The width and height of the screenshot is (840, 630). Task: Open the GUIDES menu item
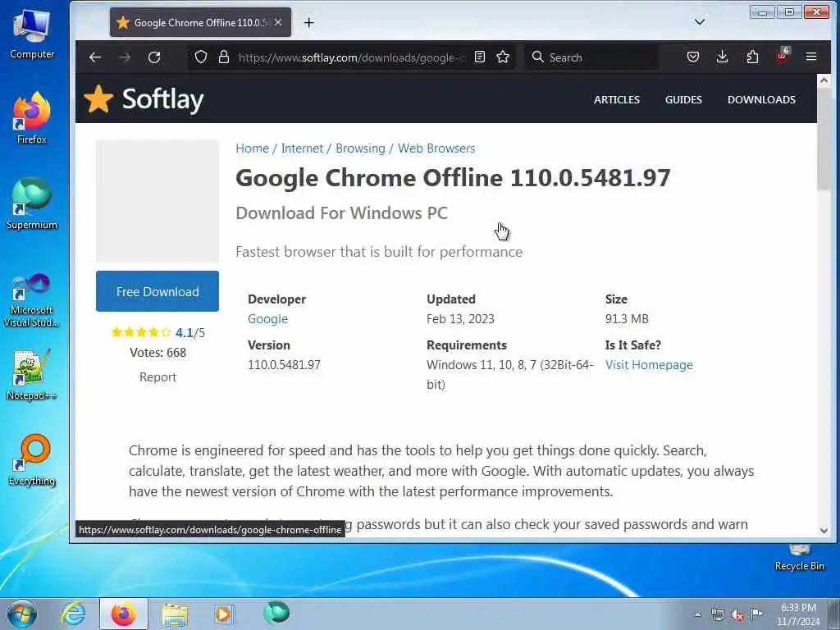(683, 99)
